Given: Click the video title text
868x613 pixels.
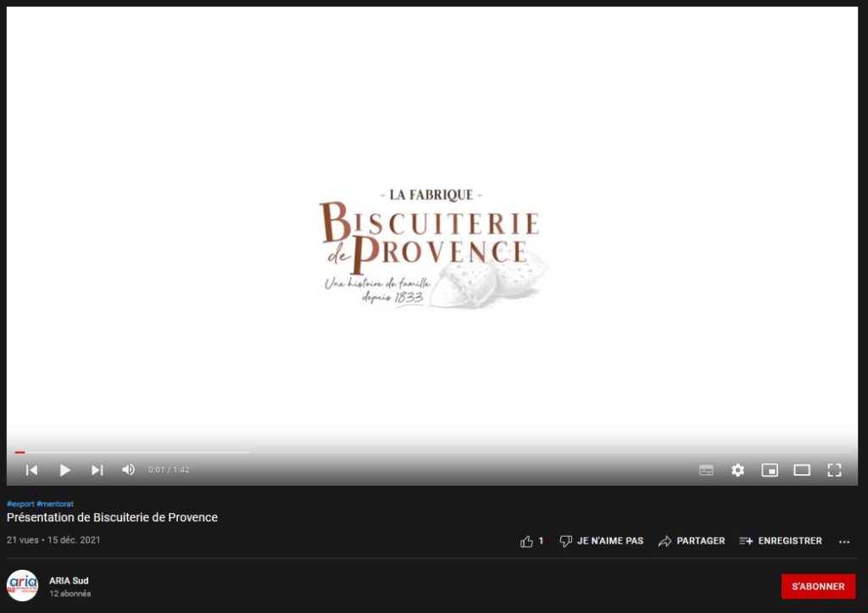Looking at the screenshot, I should [112, 517].
